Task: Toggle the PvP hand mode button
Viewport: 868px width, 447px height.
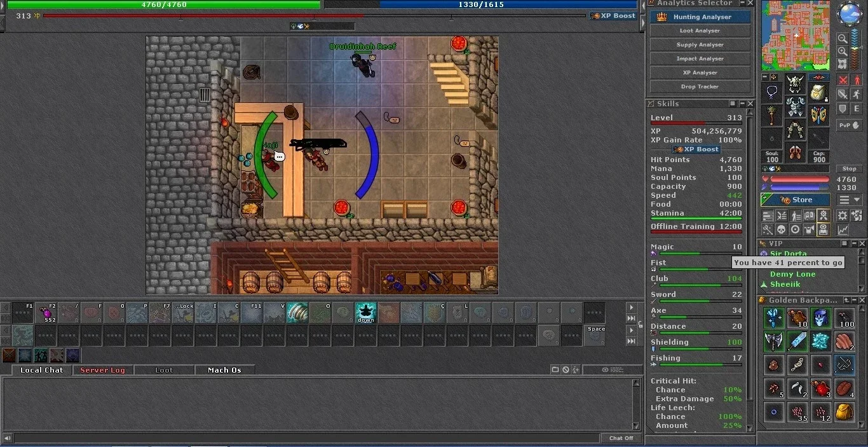Action: click(x=850, y=125)
